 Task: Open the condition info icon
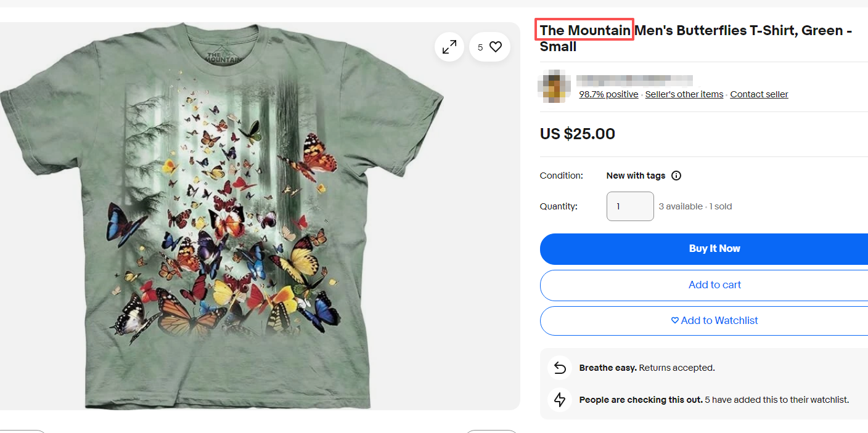(x=676, y=176)
